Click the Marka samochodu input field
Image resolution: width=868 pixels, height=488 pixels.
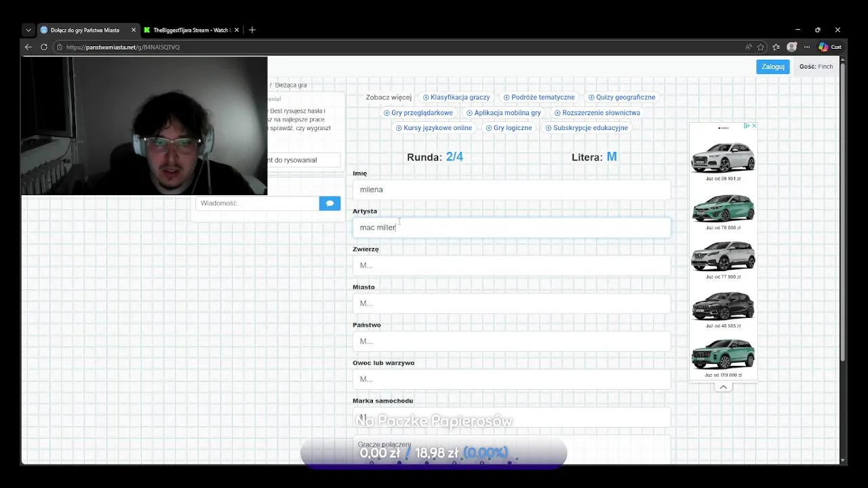(511, 417)
